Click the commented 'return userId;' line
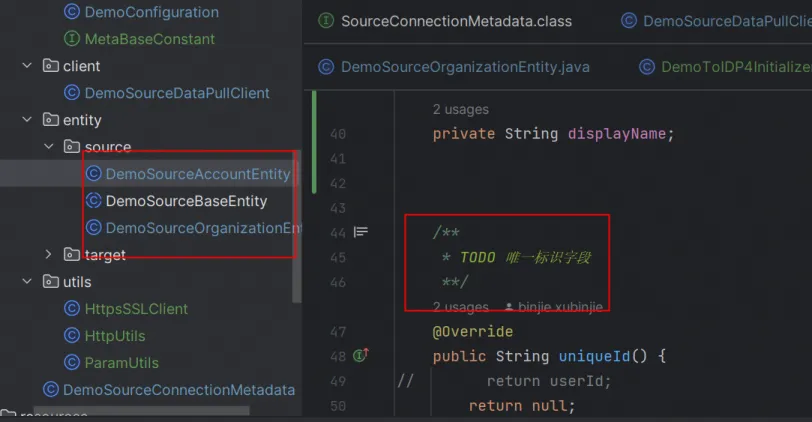 548,381
